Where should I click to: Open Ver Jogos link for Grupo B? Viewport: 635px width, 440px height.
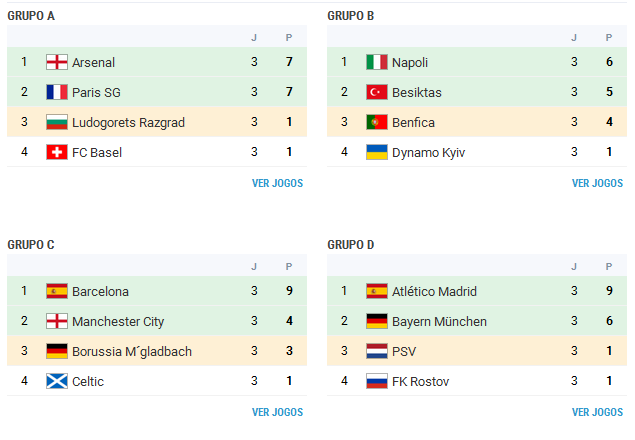[597, 183]
